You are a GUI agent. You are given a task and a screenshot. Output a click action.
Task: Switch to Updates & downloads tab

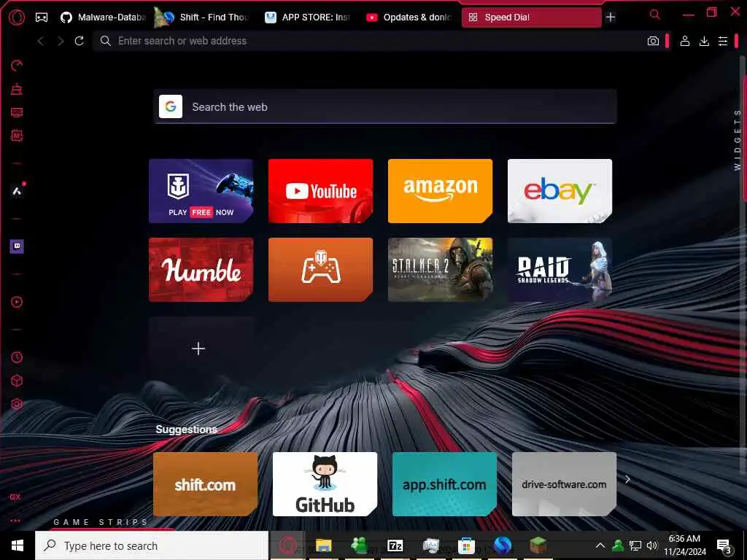tap(409, 17)
